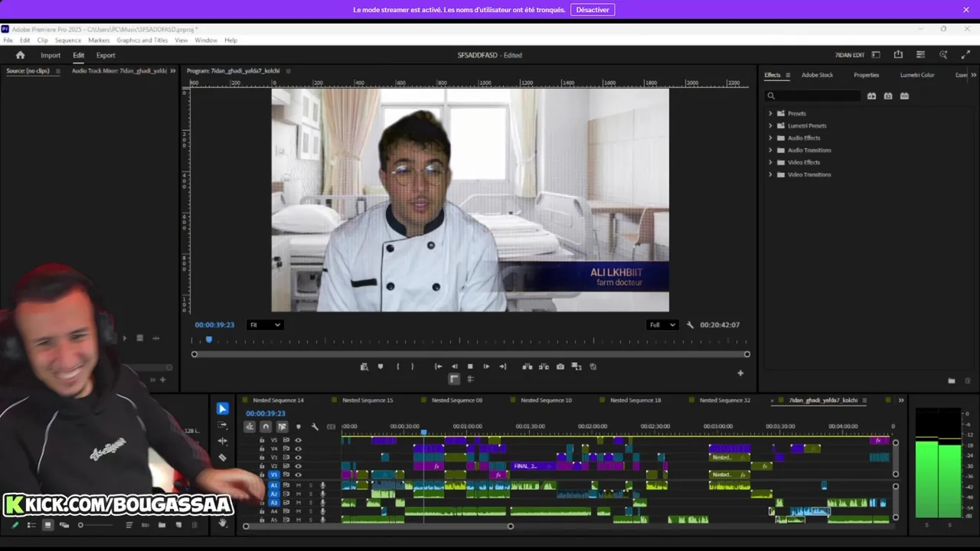This screenshot has width=980, height=551.
Task: Stop playback in Program monitor
Action: coord(470,367)
